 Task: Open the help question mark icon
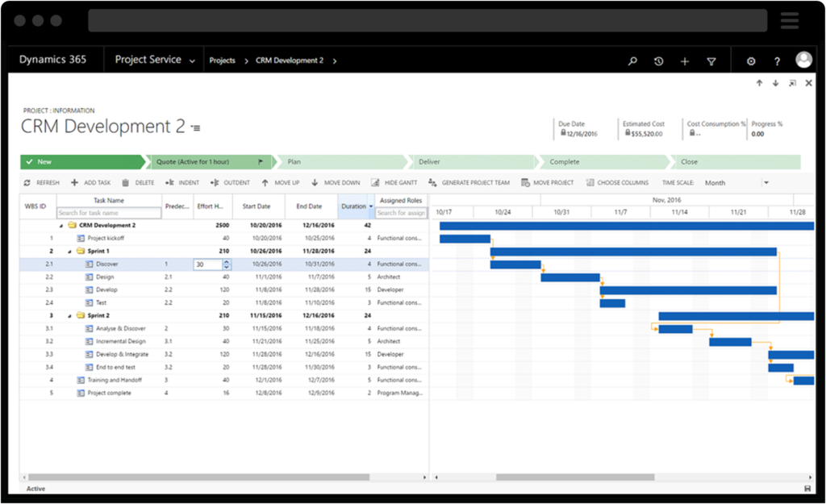point(777,61)
